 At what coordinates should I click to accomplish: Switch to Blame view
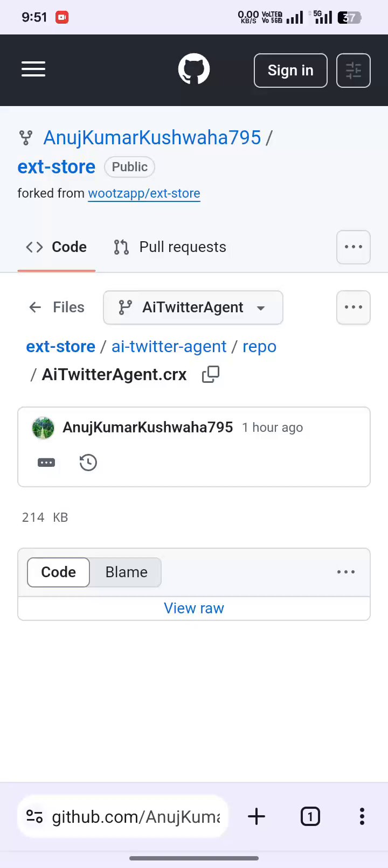tap(126, 572)
